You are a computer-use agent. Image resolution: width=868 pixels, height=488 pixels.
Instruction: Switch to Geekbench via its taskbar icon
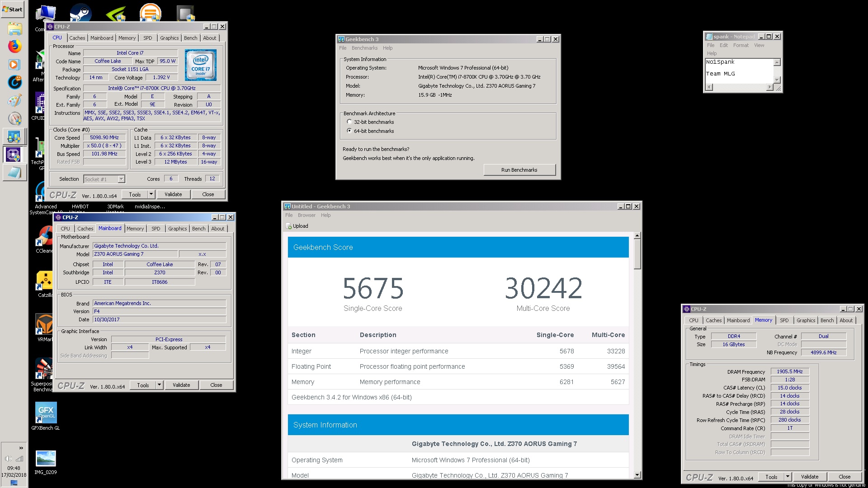click(x=14, y=136)
